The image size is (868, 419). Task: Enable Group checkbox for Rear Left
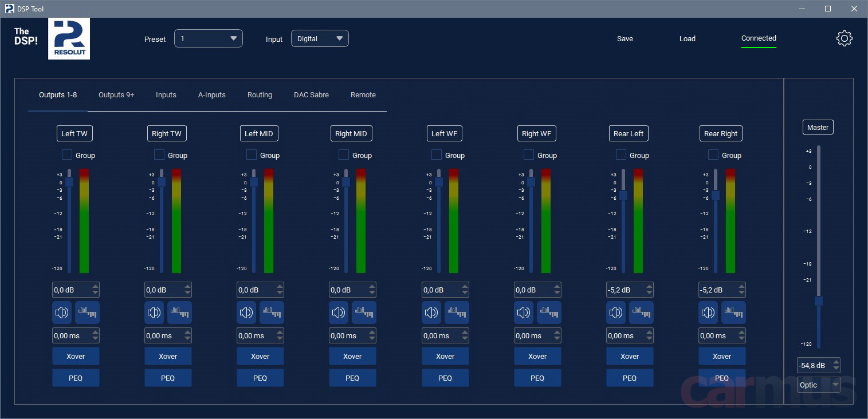[x=621, y=155]
